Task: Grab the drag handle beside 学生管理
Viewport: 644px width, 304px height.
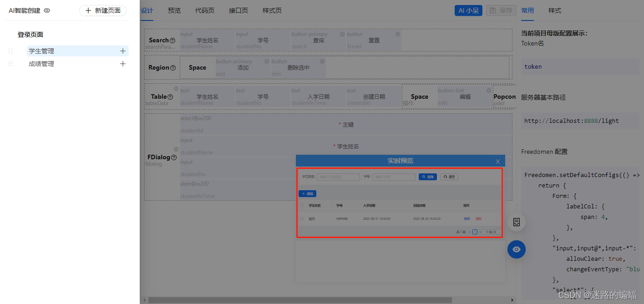Action: click(10, 51)
